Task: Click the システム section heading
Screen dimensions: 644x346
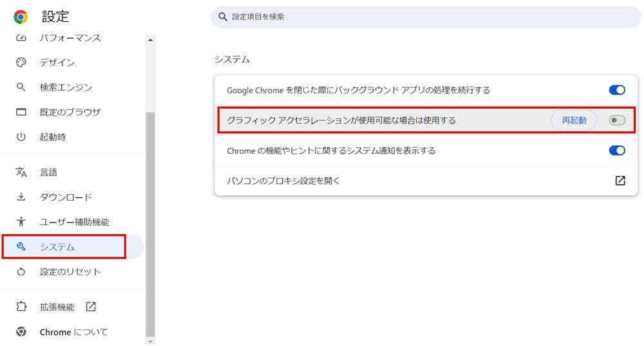Action: (232, 59)
